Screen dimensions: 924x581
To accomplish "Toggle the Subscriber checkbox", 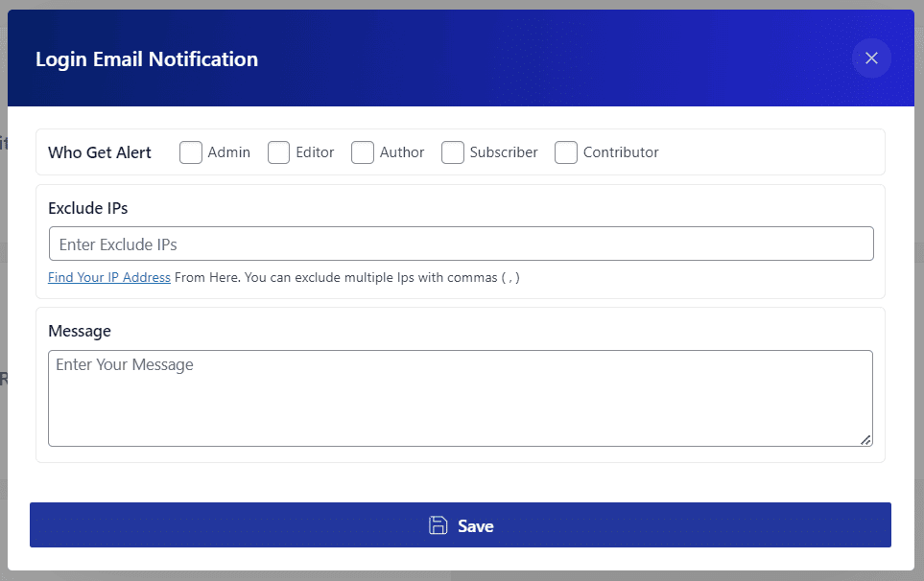I will (x=453, y=152).
